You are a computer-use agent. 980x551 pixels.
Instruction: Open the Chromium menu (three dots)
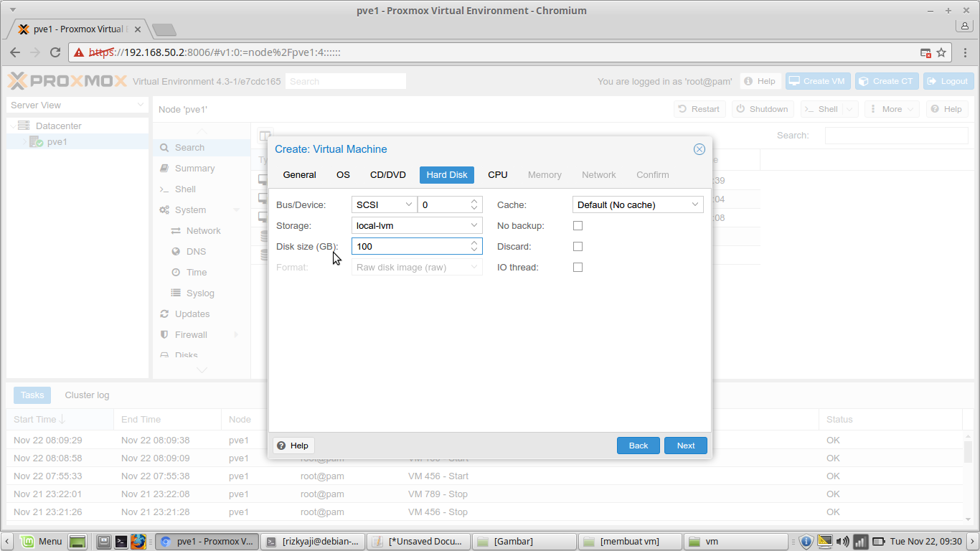[x=964, y=52]
